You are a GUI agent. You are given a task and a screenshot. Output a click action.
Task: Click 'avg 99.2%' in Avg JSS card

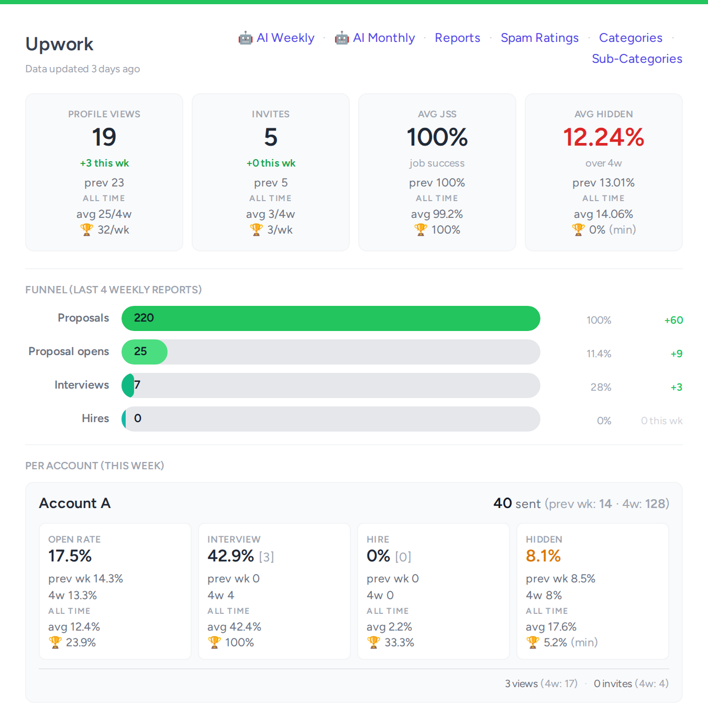pos(437,214)
